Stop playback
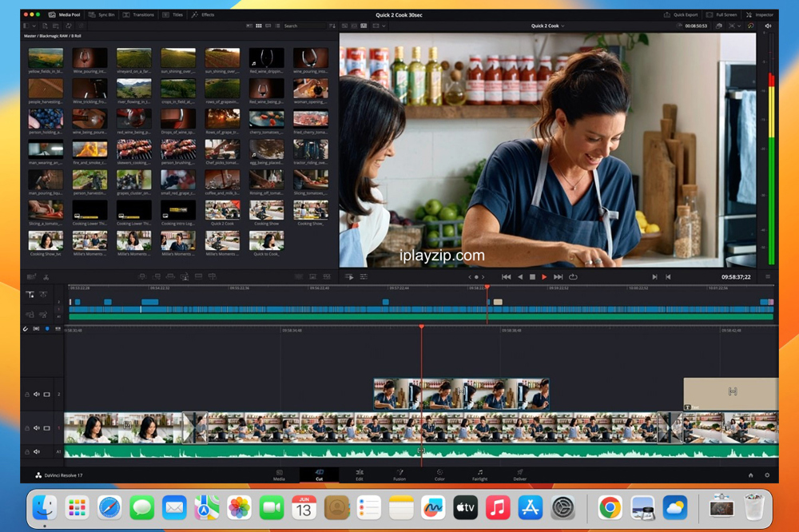 [532, 276]
